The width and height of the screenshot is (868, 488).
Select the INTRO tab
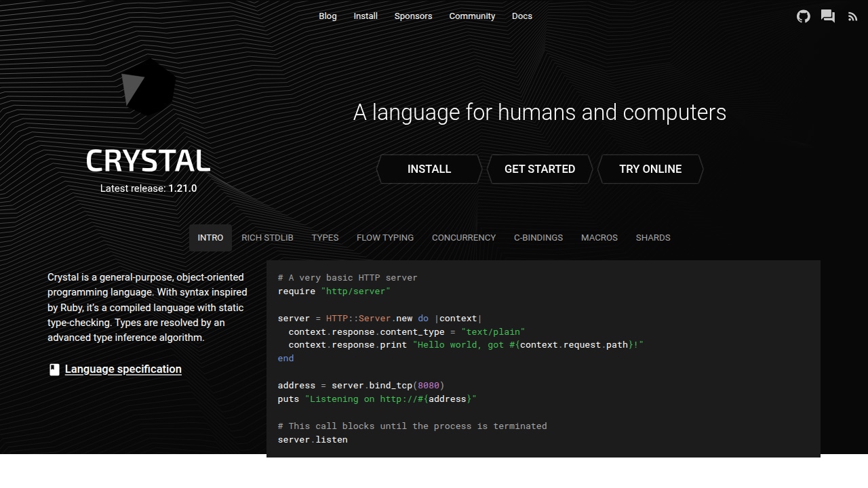click(x=210, y=238)
